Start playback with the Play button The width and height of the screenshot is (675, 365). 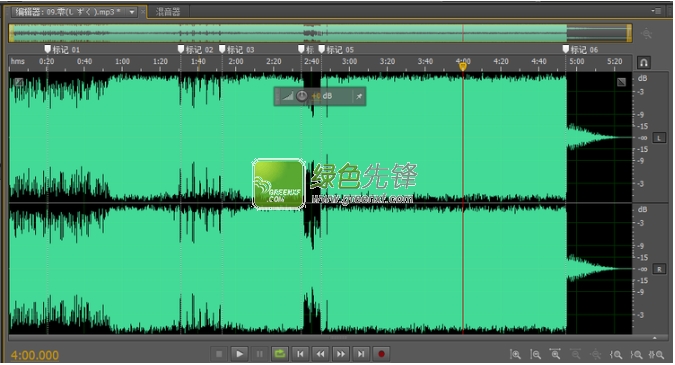click(x=239, y=354)
